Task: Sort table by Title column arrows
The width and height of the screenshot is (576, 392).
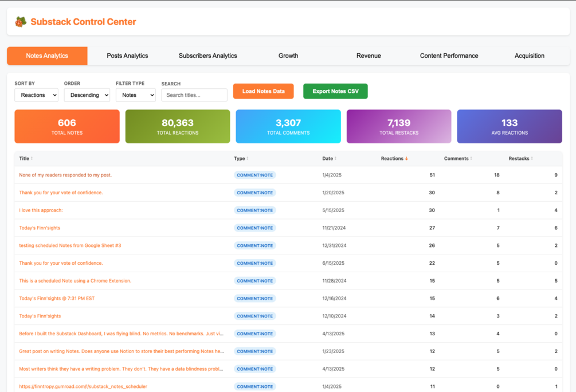Action: pos(32,158)
